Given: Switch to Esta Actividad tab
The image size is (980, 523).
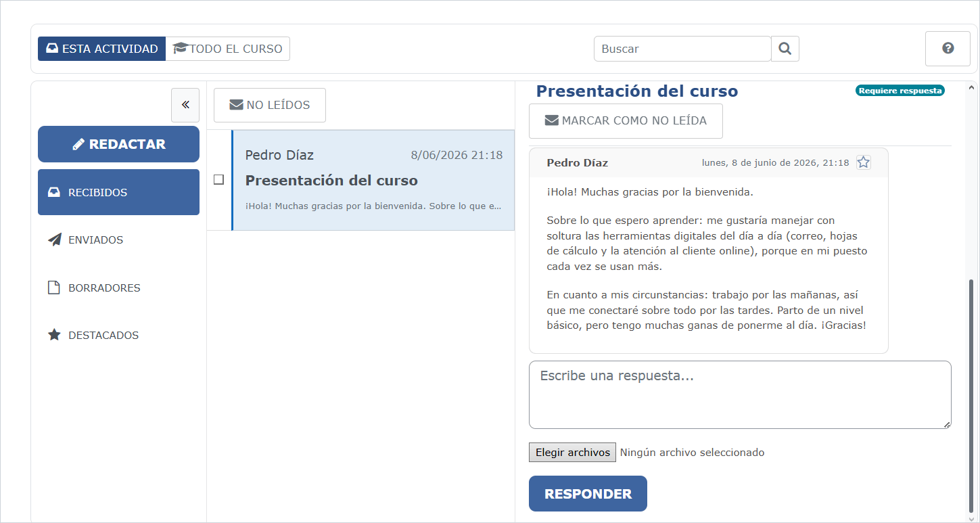Looking at the screenshot, I should (x=101, y=49).
